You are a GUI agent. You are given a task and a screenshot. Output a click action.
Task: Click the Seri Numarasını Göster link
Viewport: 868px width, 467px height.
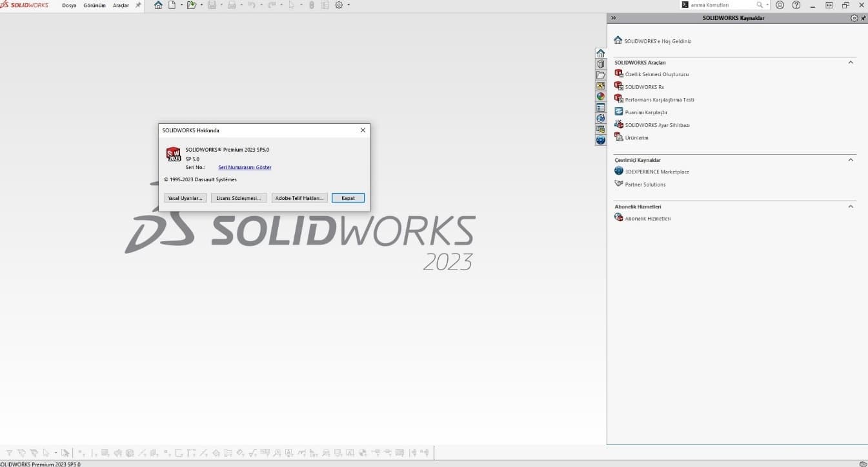point(245,167)
